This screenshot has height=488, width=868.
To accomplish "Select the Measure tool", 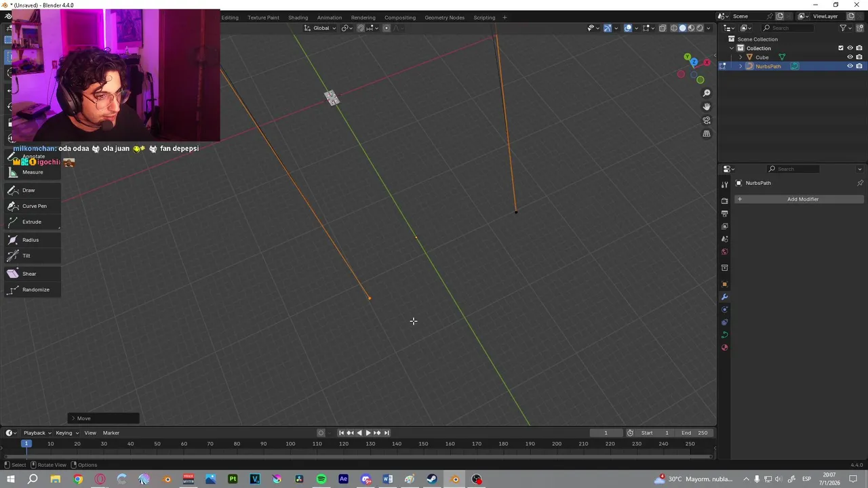I will [33, 172].
